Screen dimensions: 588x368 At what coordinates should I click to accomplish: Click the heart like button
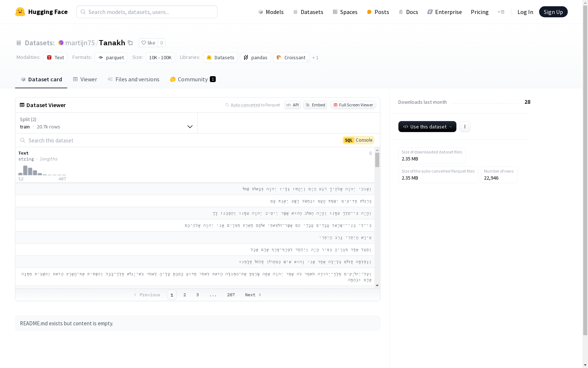[x=148, y=43]
